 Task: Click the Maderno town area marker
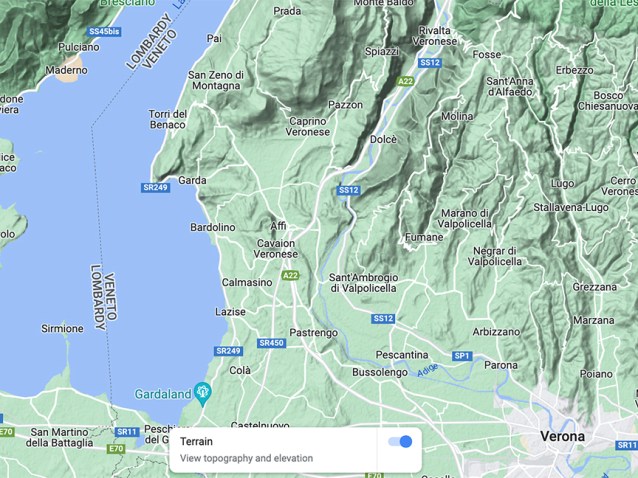(x=66, y=70)
